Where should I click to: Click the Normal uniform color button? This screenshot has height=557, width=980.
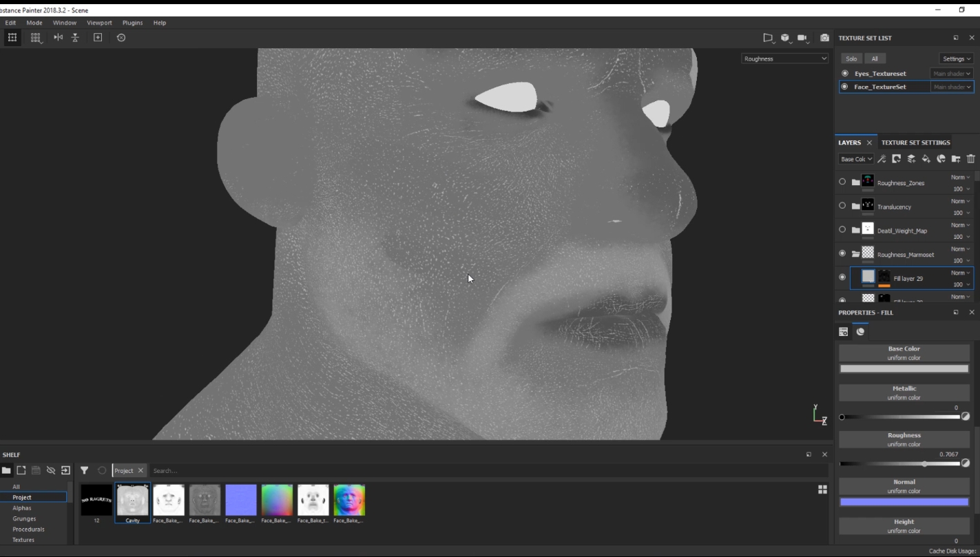coord(904,486)
